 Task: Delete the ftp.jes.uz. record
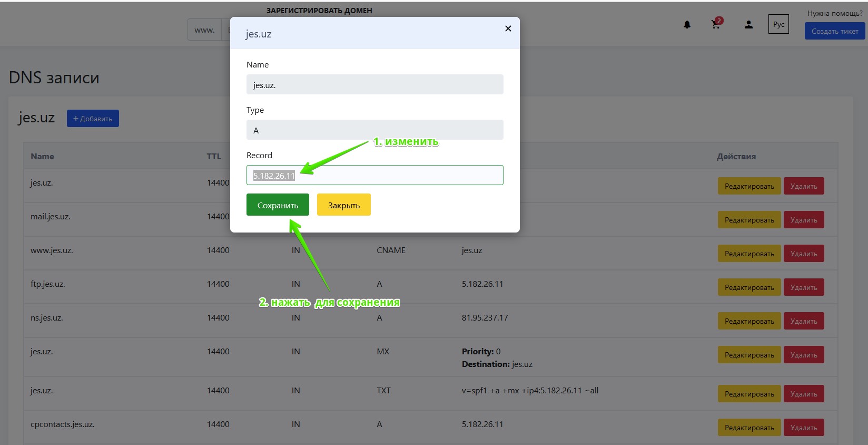(803, 287)
